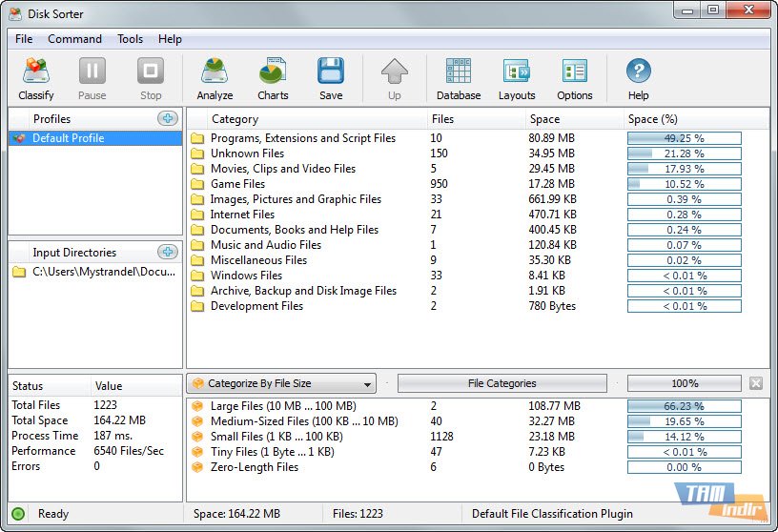Click the Save floppy disk icon
The width and height of the screenshot is (778, 532).
(331, 71)
